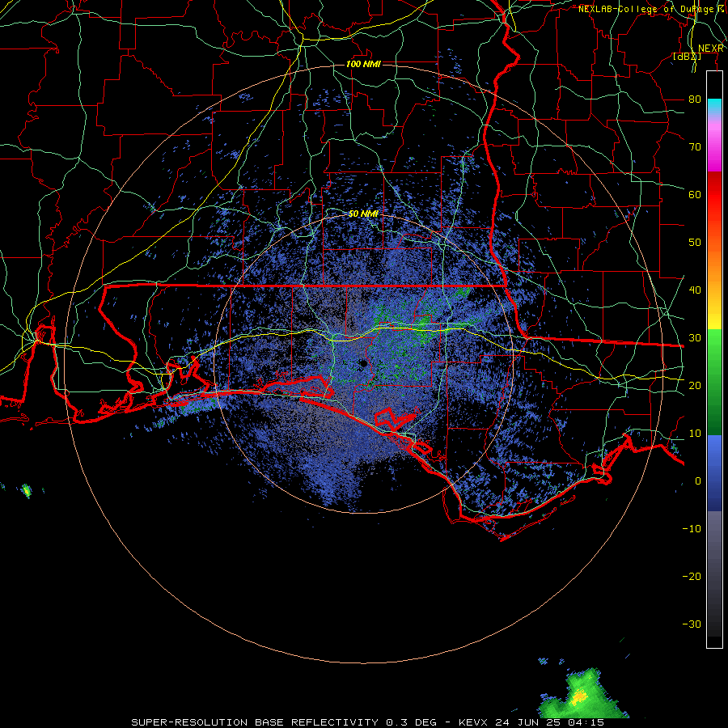Click the '100 NMI' range ring label
This screenshot has width=728, height=728.
(363, 64)
